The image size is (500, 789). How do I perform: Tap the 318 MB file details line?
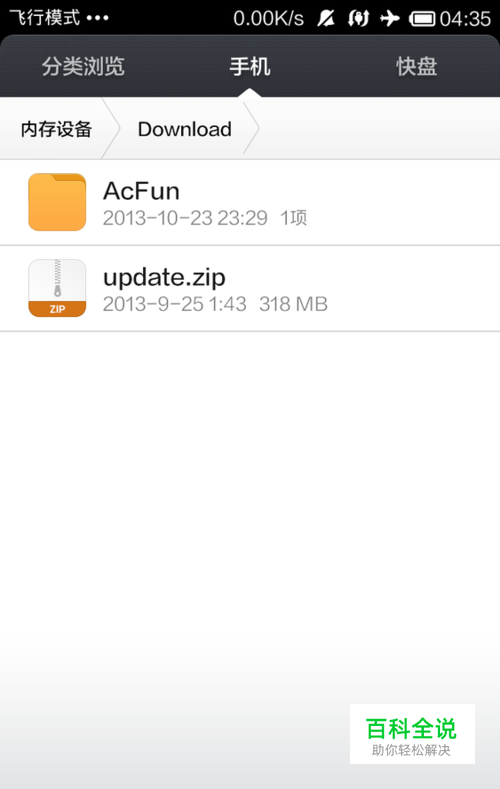215,304
